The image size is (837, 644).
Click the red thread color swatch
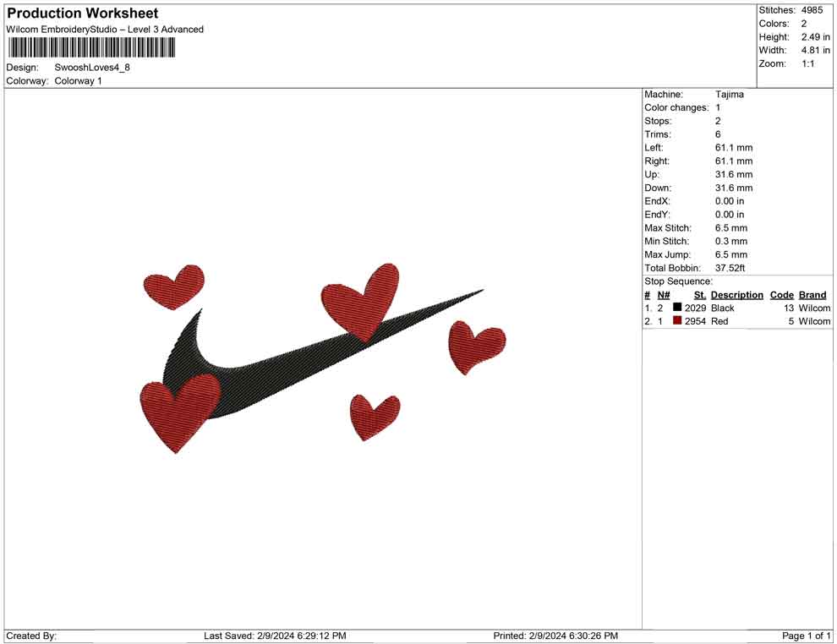pyautogui.click(x=677, y=320)
